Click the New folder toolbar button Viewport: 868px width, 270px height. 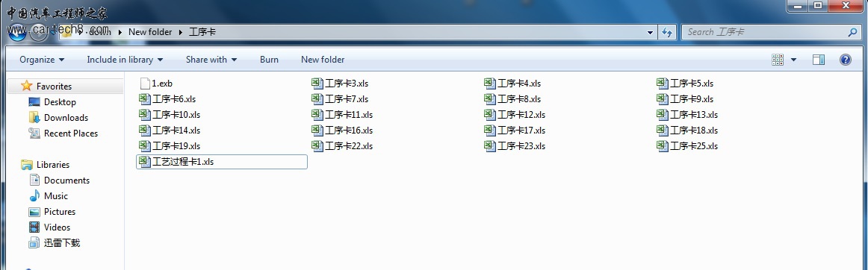click(323, 59)
